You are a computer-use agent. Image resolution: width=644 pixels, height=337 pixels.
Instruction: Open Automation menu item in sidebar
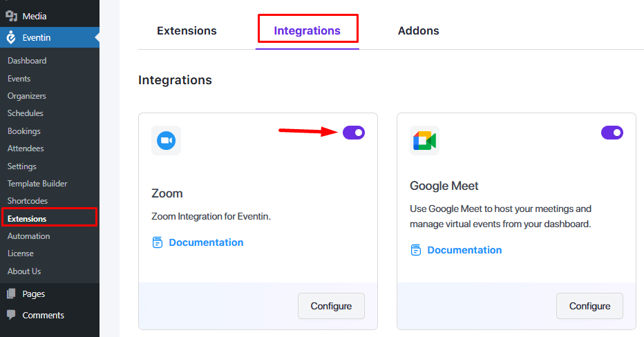pos(28,236)
